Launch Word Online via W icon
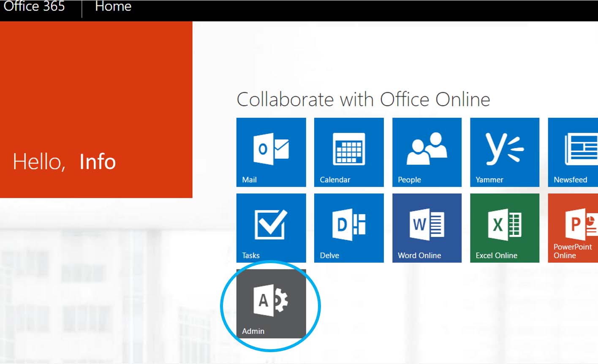Screen dimensions: 598x364 coord(427,224)
